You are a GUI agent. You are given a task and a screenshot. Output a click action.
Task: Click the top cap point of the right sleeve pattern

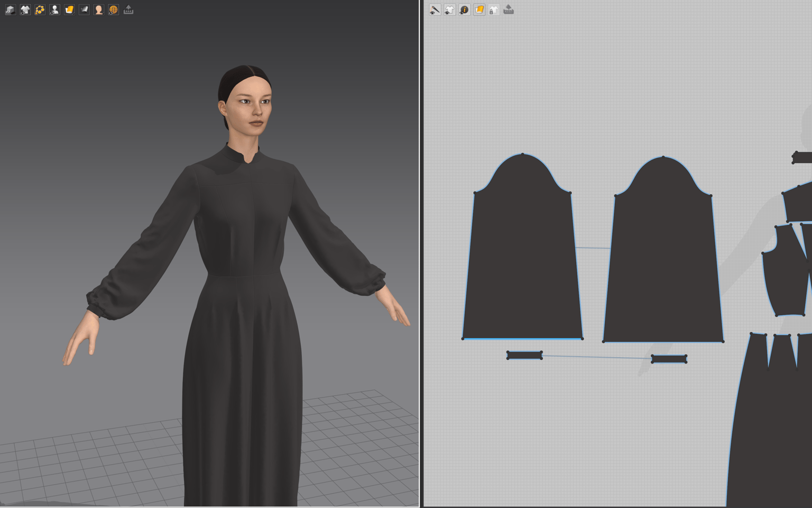pyautogui.click(x=663, y=157)
